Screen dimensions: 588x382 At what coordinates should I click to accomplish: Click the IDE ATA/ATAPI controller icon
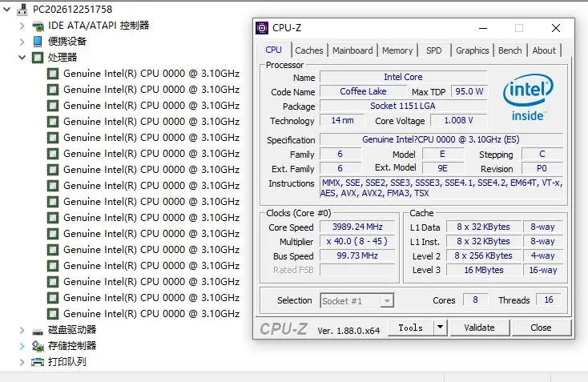[x=38, y=26]
